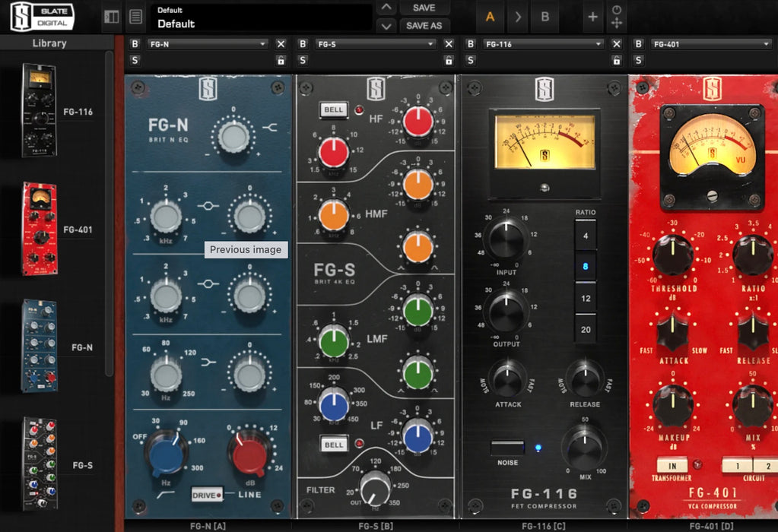Toggle BELL mode on FG-S HF band
Screen dimensions: 778x532
pyautogui.click(x=332, y=107)
